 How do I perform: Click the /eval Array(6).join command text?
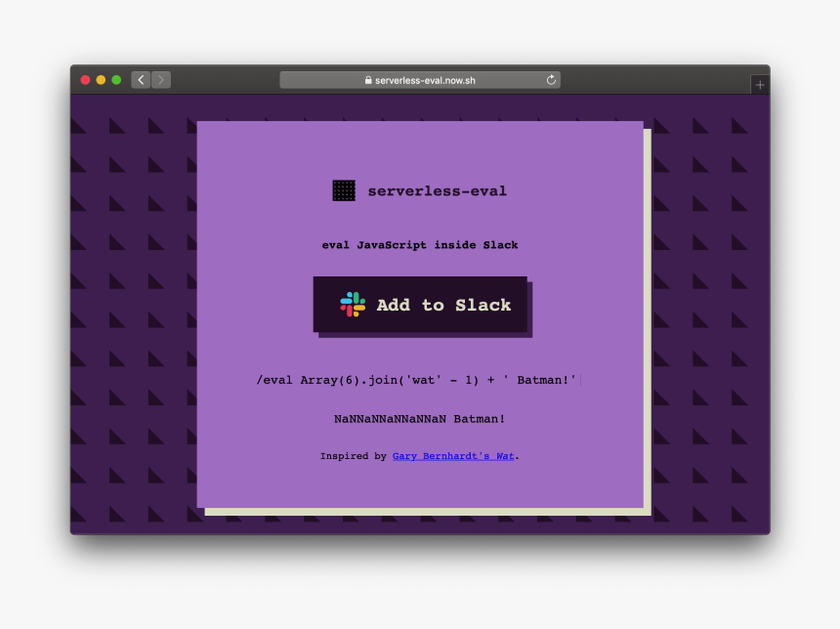point(416,380)
